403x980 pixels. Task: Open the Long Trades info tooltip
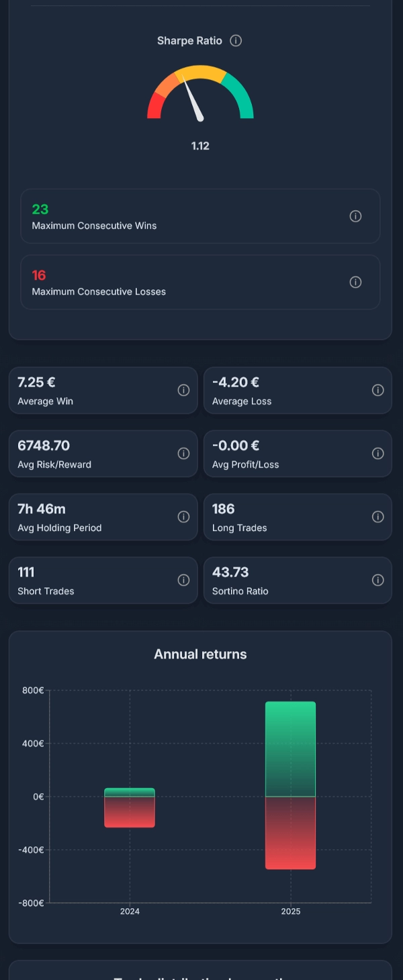click(x=377, y=516)
